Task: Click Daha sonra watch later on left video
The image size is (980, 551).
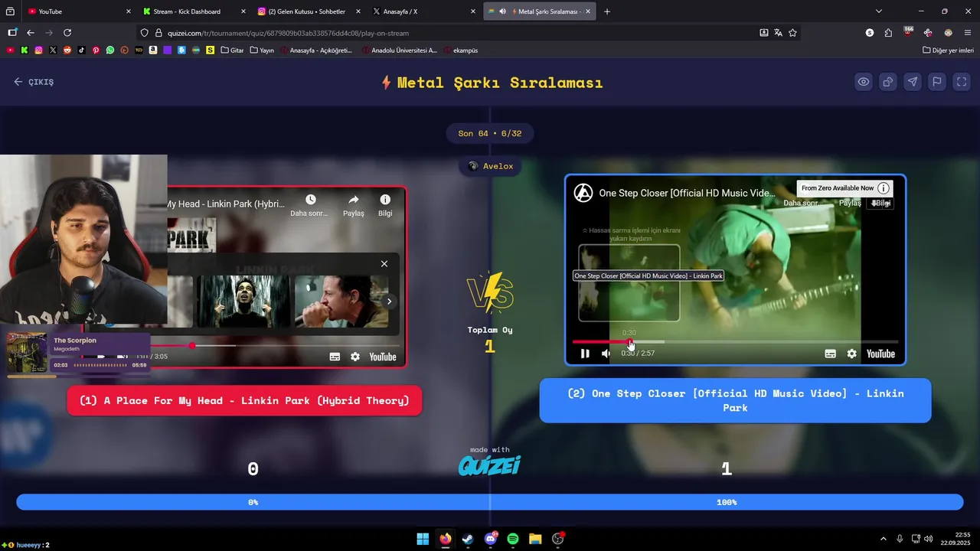Action: point(310,206)
